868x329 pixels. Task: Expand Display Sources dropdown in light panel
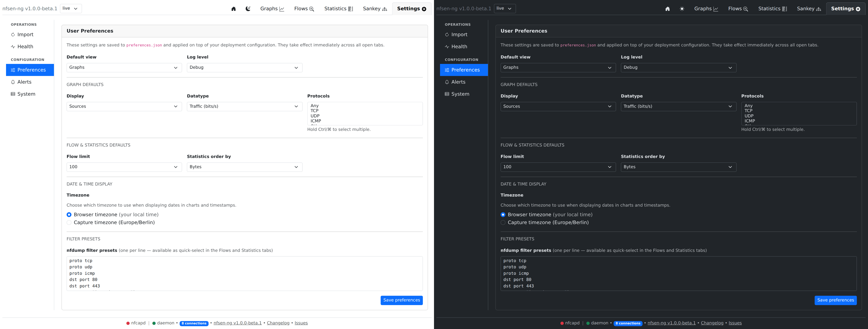[x=124, y=107]
